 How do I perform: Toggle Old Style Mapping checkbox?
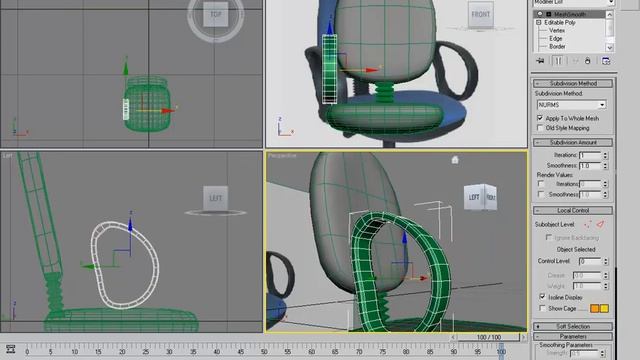[540, 128]
